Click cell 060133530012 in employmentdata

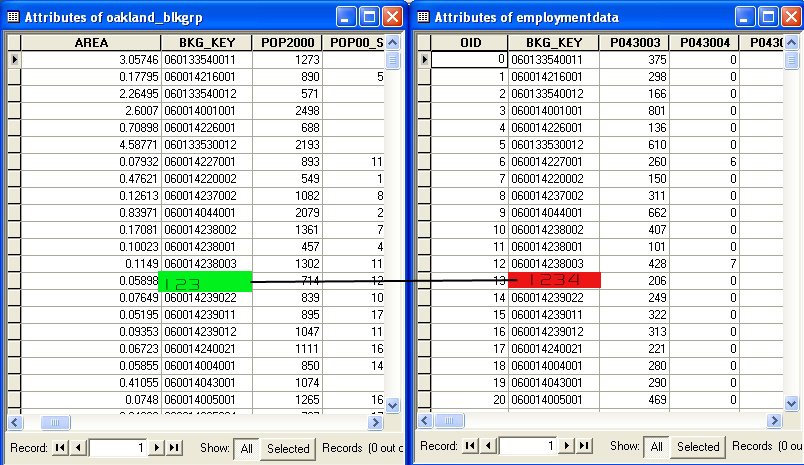554,145
